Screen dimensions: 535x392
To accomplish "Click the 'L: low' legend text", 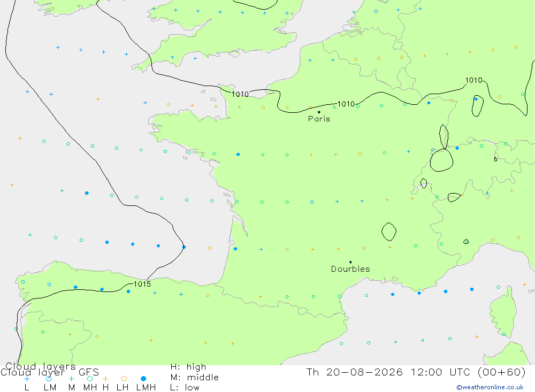I will (x=185, y=388).
